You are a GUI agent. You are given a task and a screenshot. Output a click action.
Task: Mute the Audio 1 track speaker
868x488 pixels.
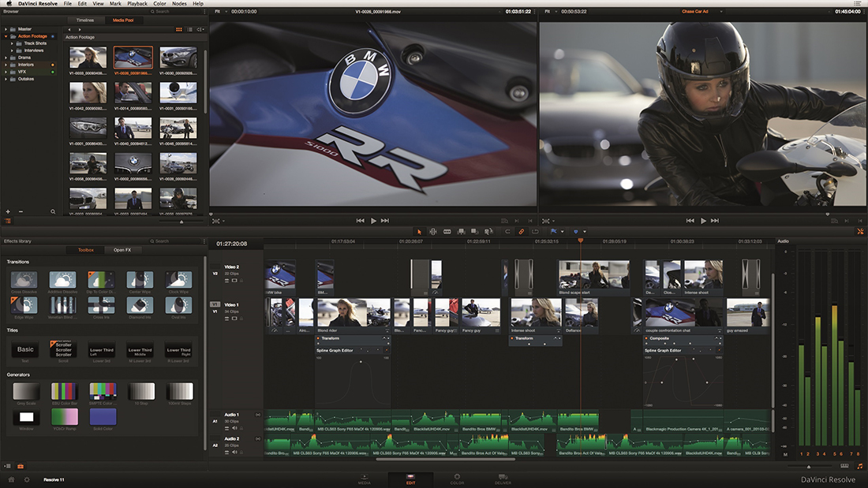234,428
